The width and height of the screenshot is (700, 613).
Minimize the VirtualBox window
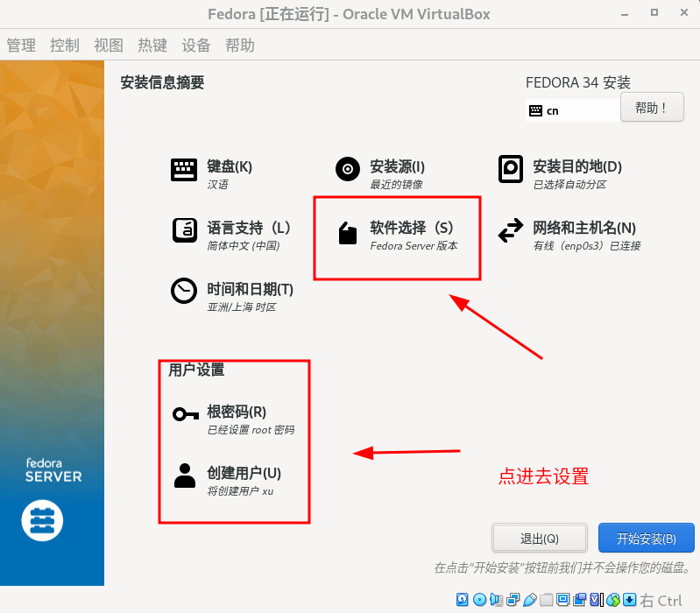[625, 13]
